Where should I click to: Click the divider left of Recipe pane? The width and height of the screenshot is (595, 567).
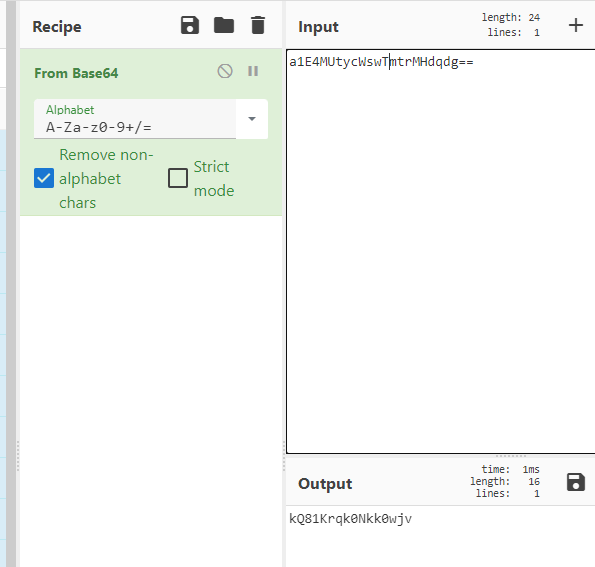(18, 456)
